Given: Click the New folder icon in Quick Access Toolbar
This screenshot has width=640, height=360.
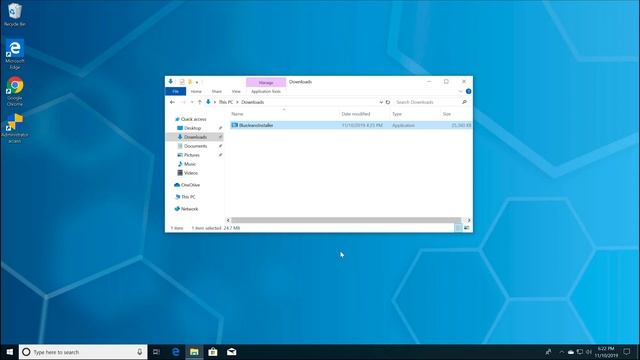Looking at the screenshot, I should (189, 82).
